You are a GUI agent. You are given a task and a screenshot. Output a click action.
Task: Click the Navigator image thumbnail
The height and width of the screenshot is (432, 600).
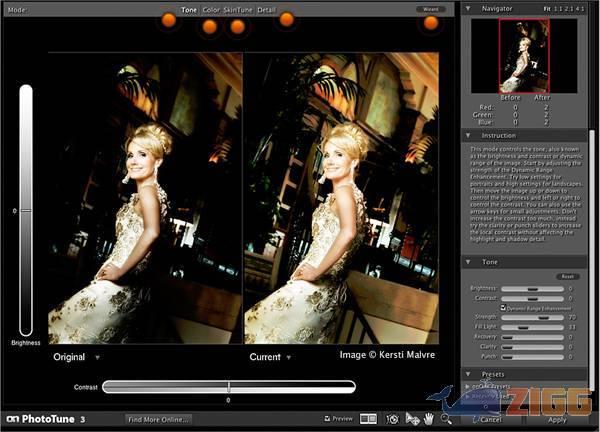524,55
